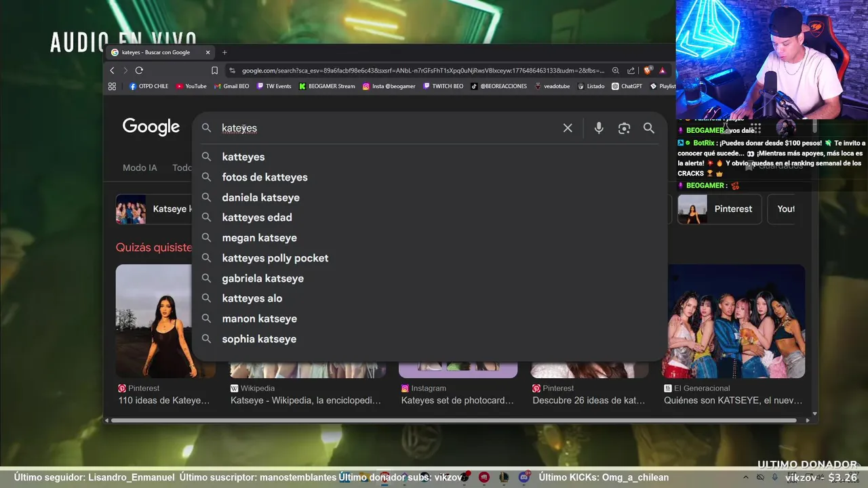Open the Gmail BEO bookmark
Viewport: 868px width, 488px height.
[x=231, y=86]
